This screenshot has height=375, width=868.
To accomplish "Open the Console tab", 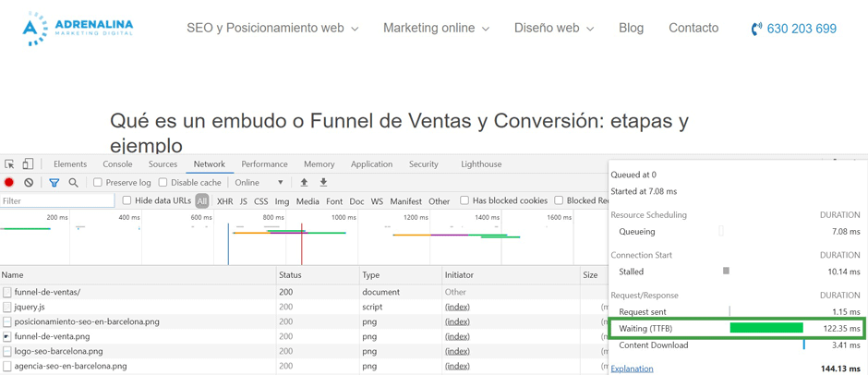I will [117, 164].
